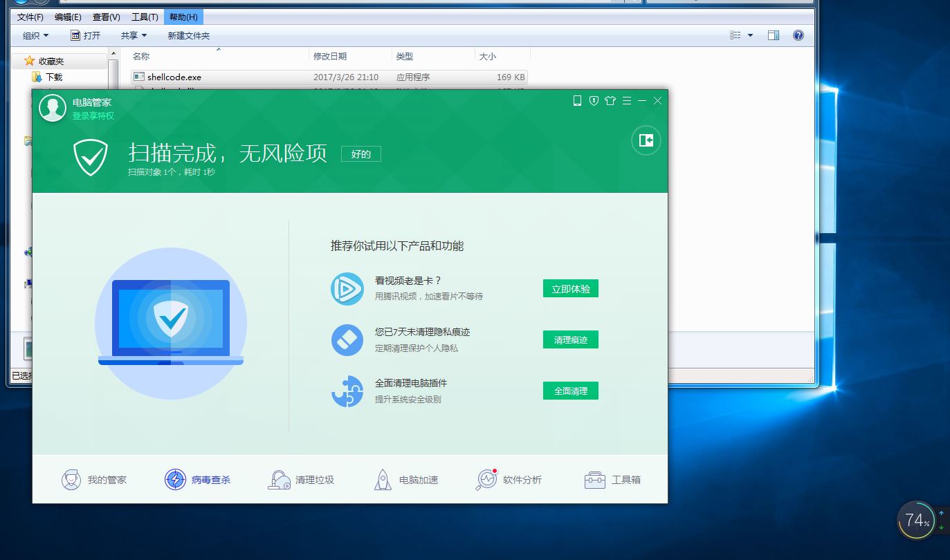Click the up arrow on the speed widget
The width and height of the screenshot is (950, 560).
tap(942, 513)
